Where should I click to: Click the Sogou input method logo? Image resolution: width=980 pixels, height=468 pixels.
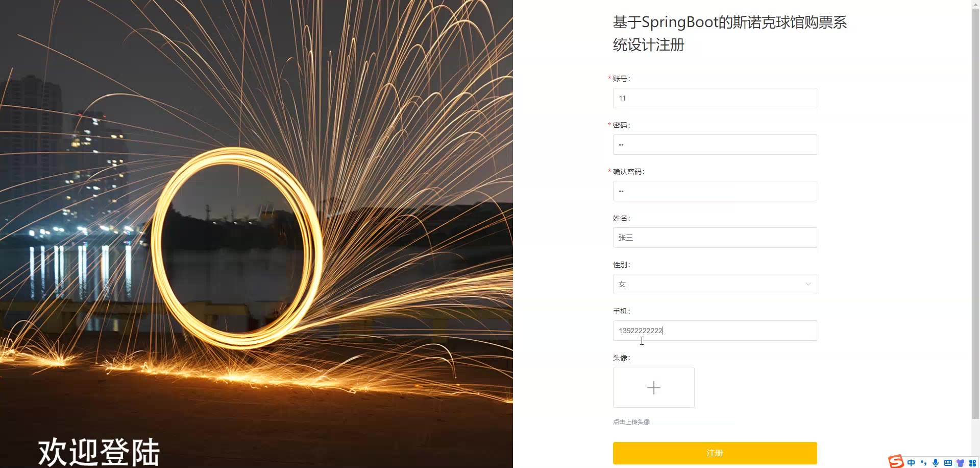(x=896, y=461)
